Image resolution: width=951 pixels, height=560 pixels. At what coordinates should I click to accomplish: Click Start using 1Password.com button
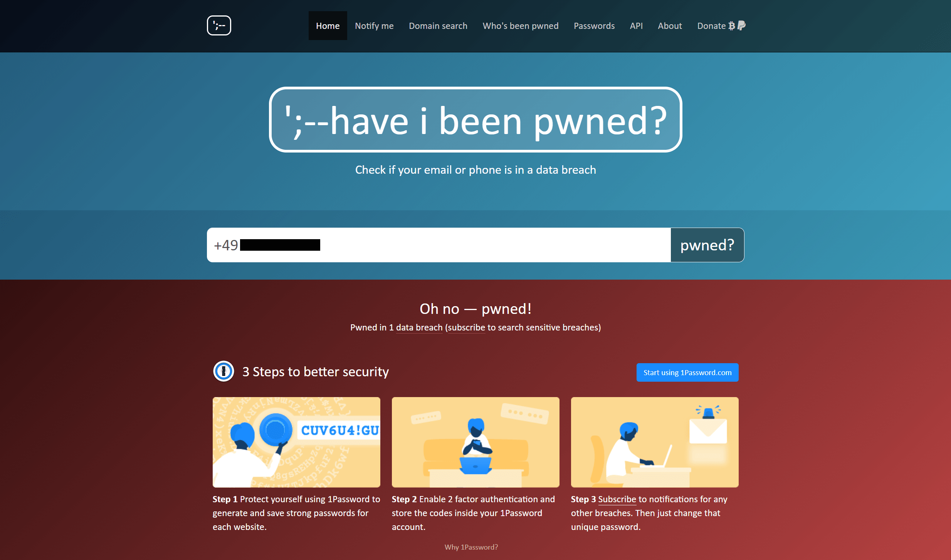click(x=687, y=373)
